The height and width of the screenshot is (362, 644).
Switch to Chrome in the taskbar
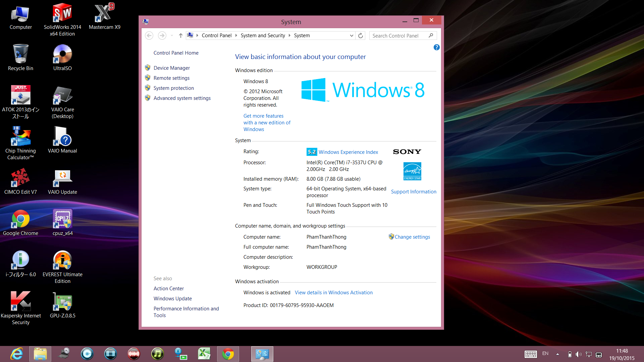[228, 354]
